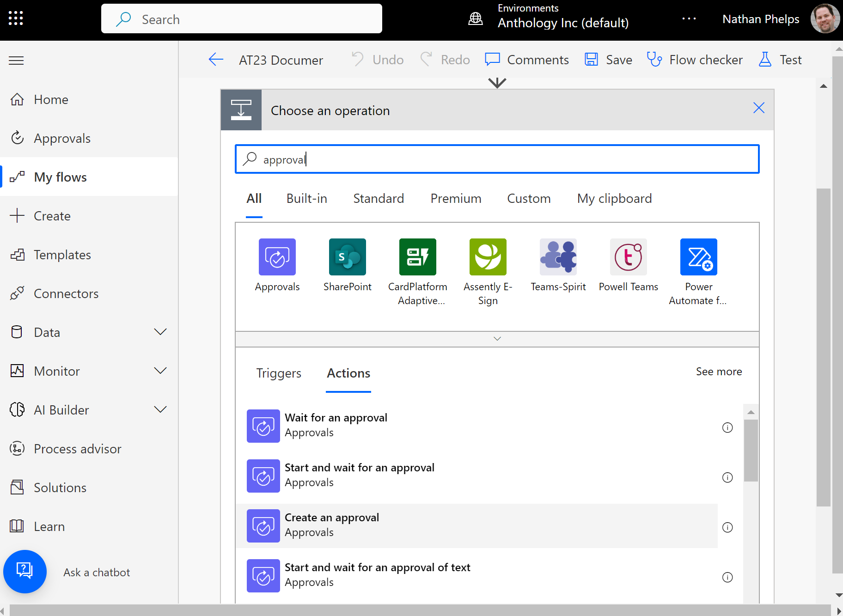Screen dimensions: 843x616
Task: Choose the Wait for an approval action
Action: coord(476,426)
